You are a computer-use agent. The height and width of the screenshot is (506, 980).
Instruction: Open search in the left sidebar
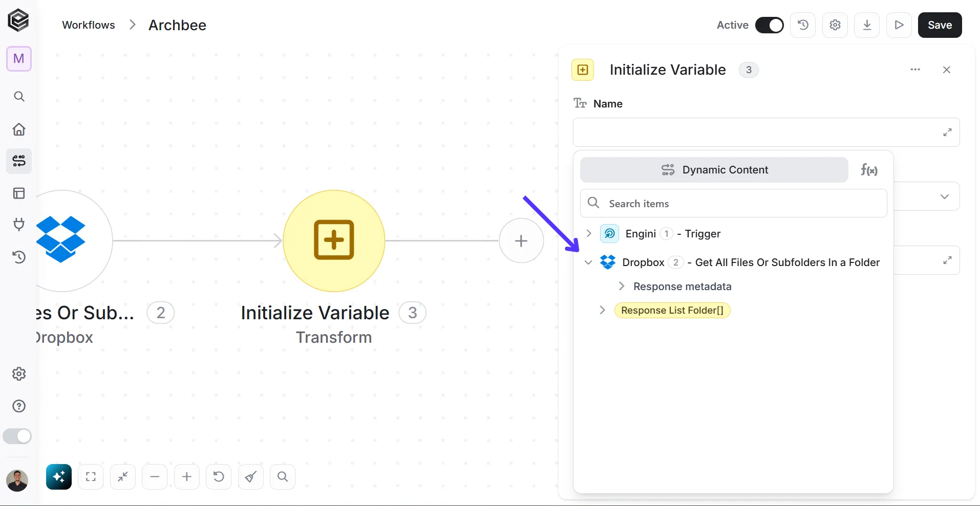click(19, 97)
